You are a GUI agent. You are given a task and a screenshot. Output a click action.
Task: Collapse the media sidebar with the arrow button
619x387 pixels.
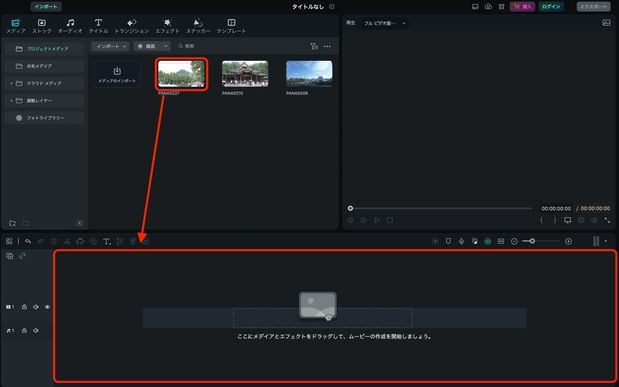pos(80,223)
